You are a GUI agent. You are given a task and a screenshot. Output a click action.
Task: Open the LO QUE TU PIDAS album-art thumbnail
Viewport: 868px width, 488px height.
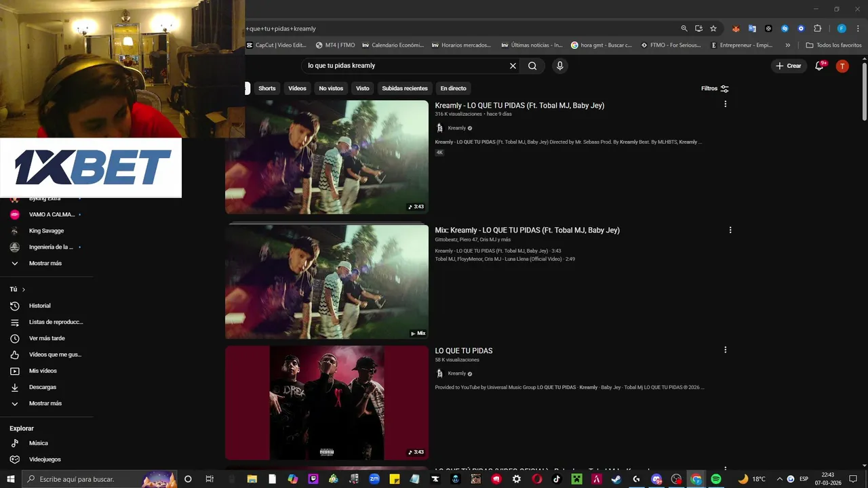[x=327, y=403]
